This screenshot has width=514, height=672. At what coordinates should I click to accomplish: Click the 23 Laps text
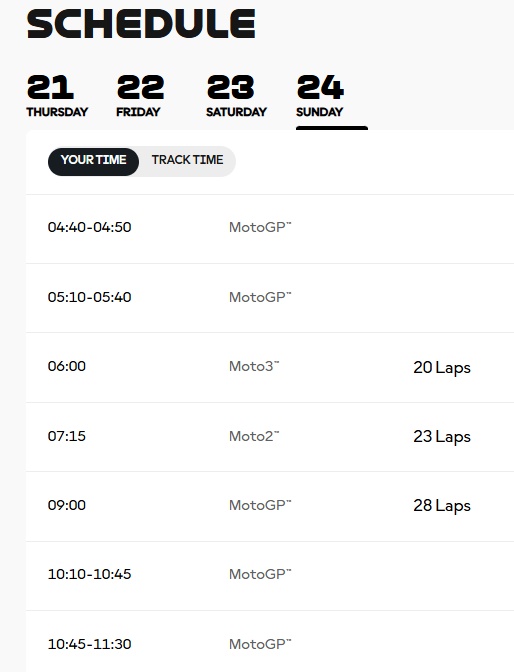[x=442, y=437]
